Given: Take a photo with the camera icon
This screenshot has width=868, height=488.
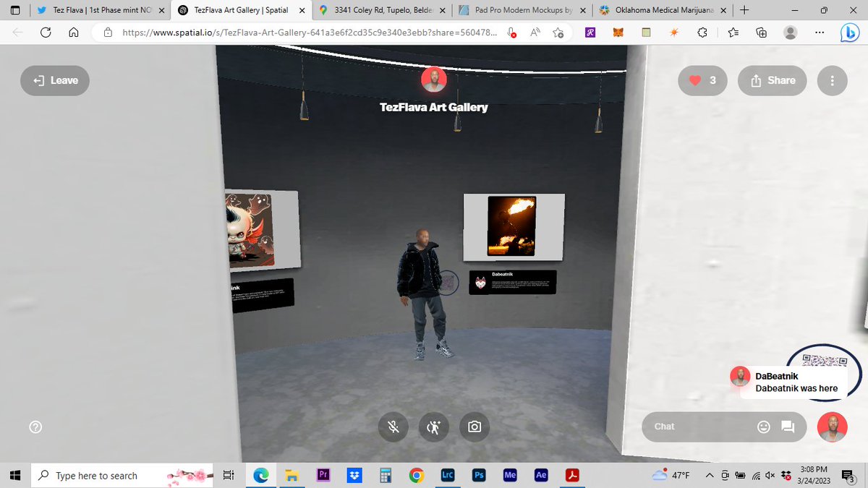Looking at the screenshot, I should pyautogui.click(x=474, y=427).
